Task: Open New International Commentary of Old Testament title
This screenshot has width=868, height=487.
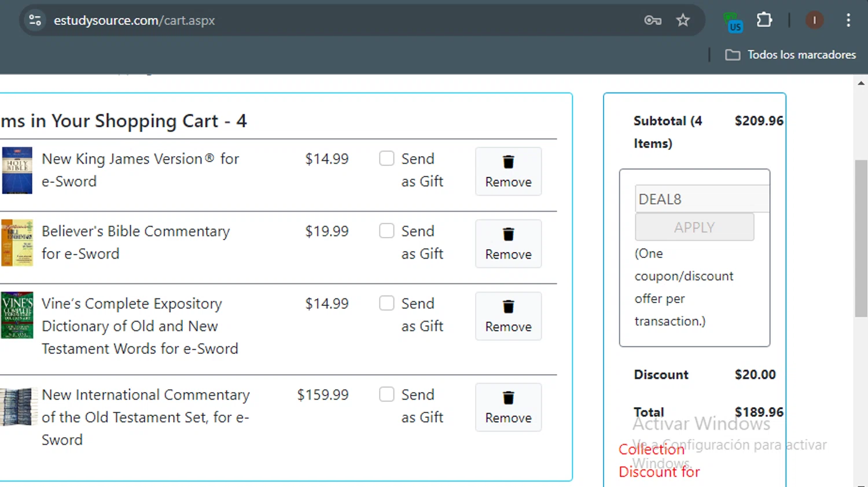Action: 145,417
